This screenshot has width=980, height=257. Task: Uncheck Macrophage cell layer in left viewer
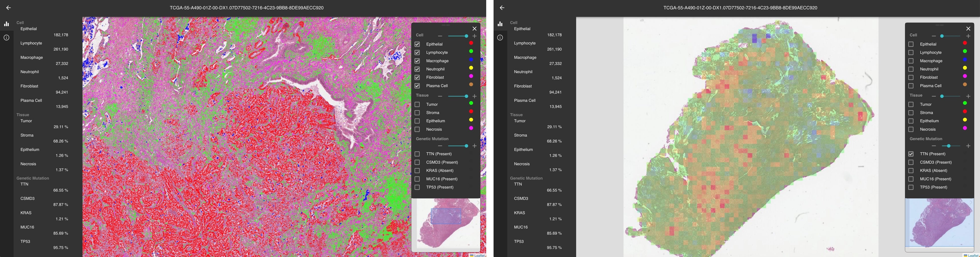[x=417, y=61]
